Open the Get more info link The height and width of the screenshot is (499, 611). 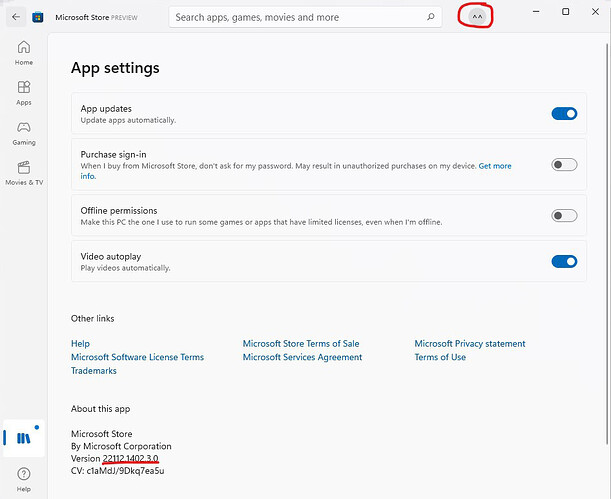click(494, 166)
